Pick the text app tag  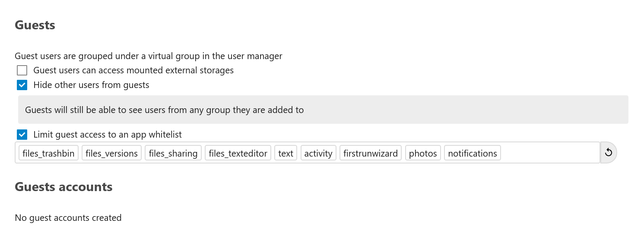(286, 153)
